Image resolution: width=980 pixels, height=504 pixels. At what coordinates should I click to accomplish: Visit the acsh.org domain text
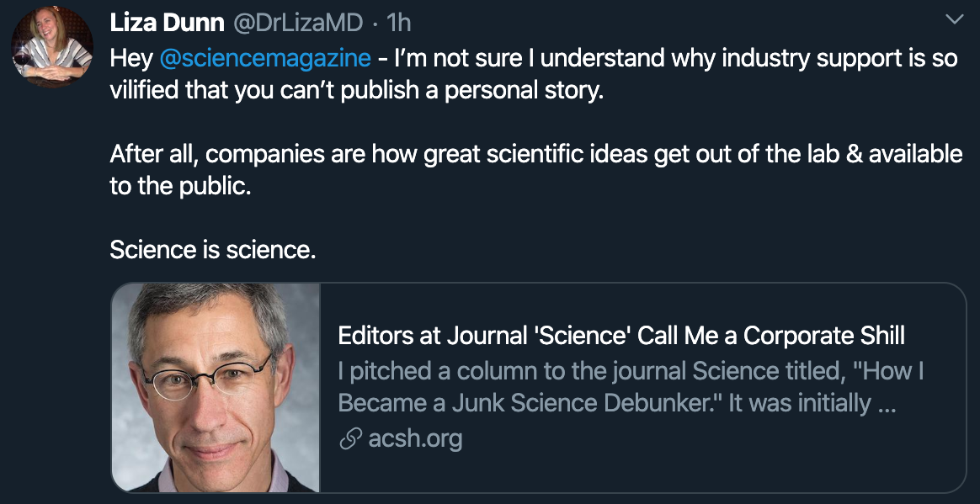(415, 438)
